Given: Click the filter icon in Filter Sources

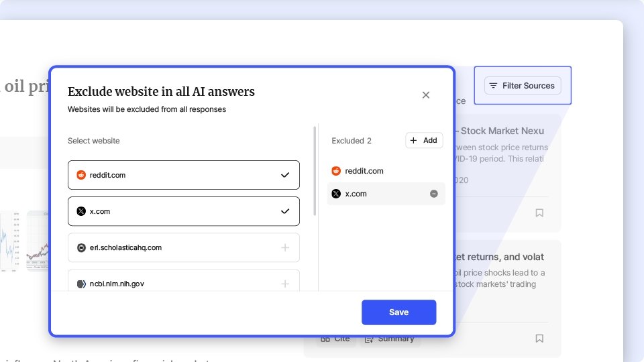Looking at the screenshot, I should pos(493,86).
